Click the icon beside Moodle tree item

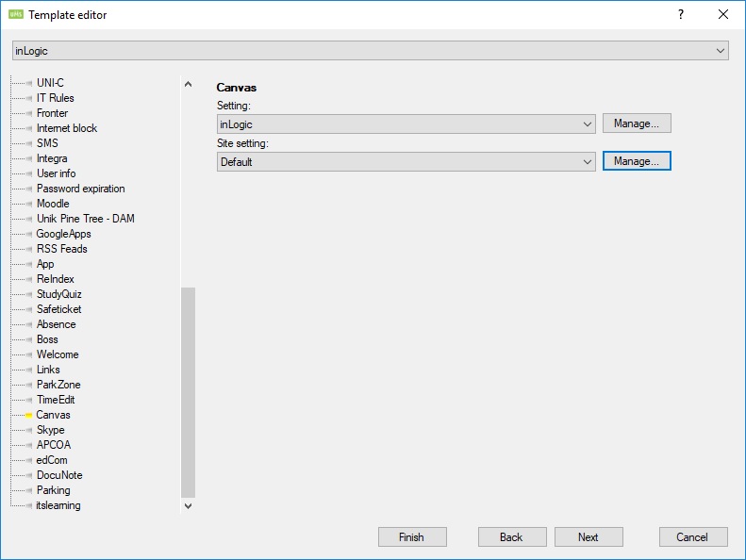click(29, 204)
